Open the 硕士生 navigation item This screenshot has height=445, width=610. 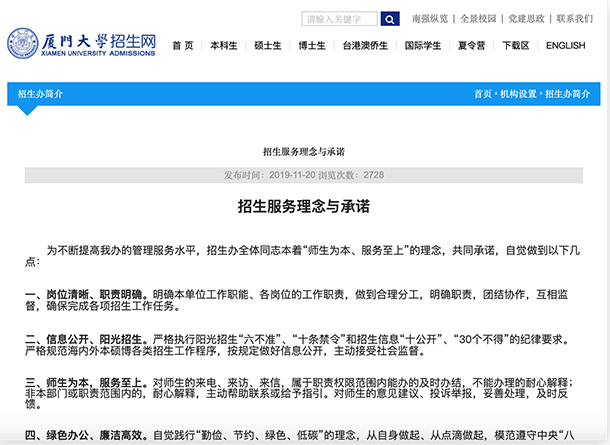268,46
